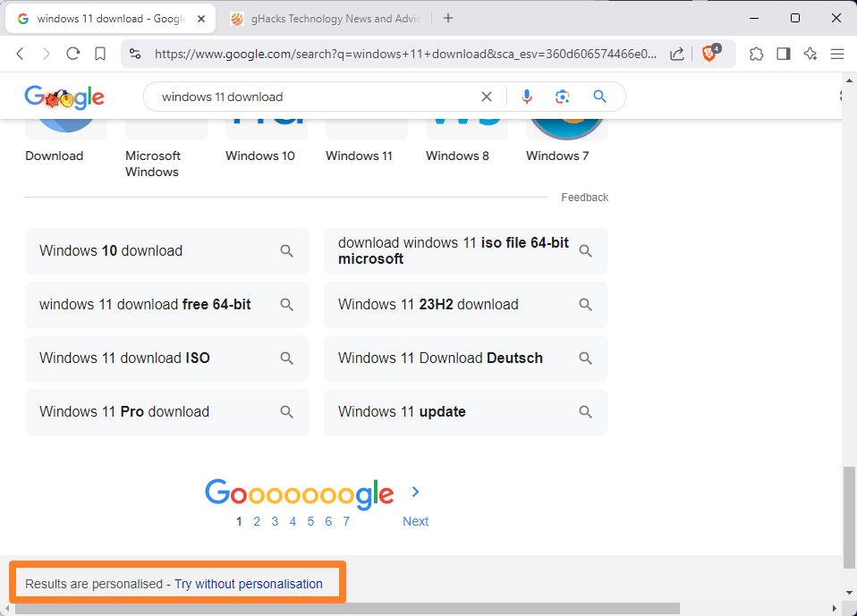The width and height of the screenshot is (857, 616).
Task: Click the Feedback link
Action: point(585,198)
